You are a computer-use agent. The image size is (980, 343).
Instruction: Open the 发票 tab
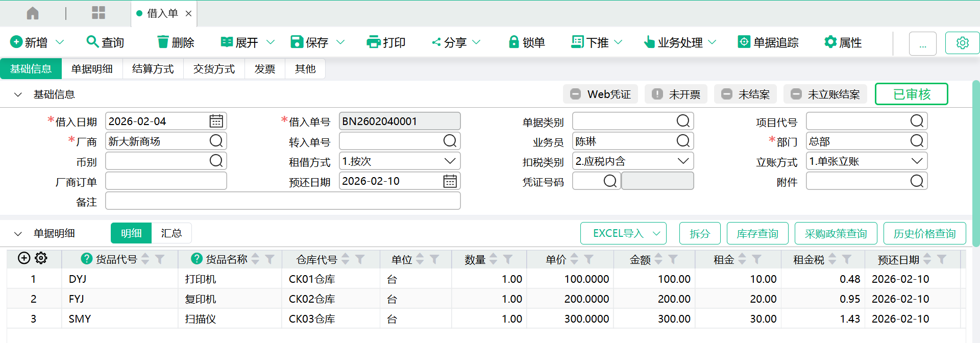point(264,69)
